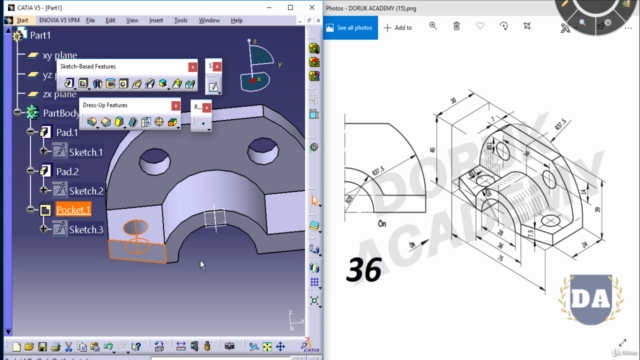The width and height of the screenshot is (640, 360).
Task: Select the Rib tool icon
Action: [x=137, y=83]
